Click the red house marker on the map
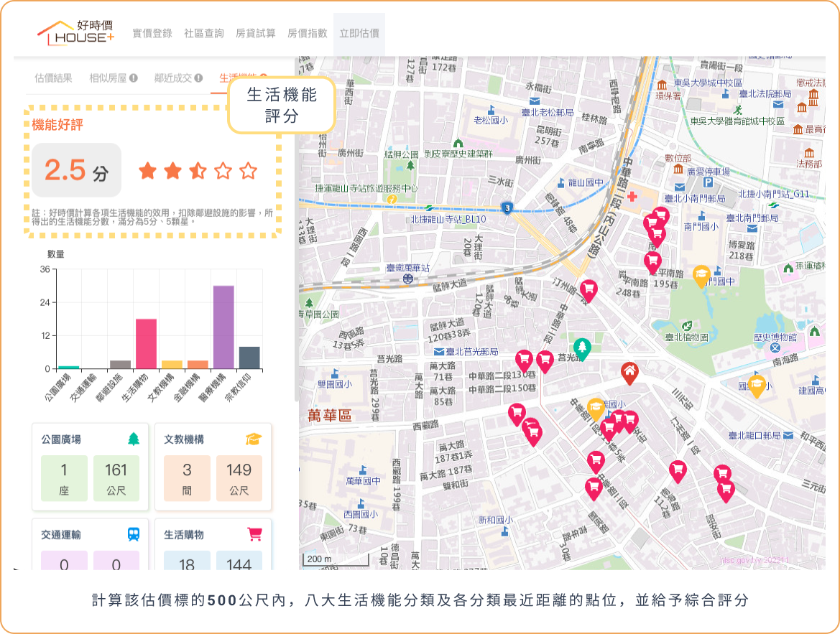 pyautogui.click(x=629, y=373)
